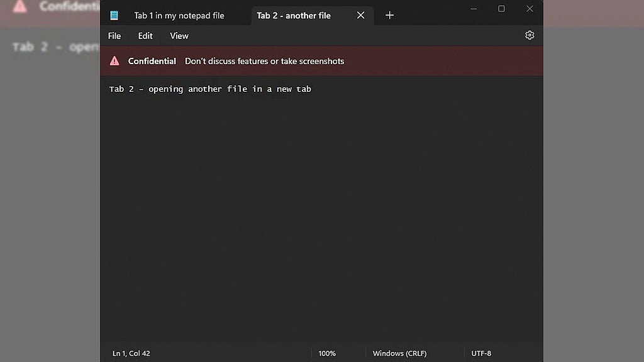Click the 'Don't discuss features' banner message
The image size is (644, 362).
[x=265, y=61]
